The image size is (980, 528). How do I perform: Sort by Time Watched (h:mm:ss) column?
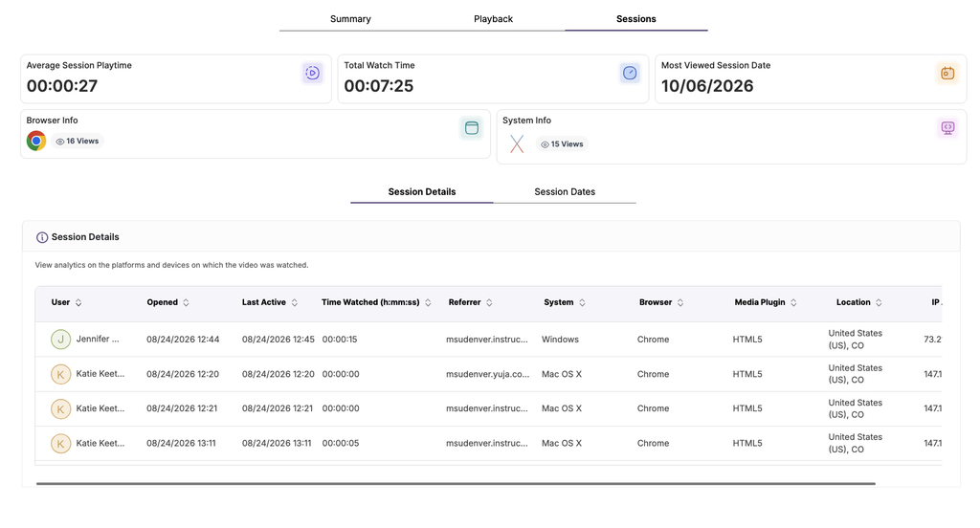(428, 302)
